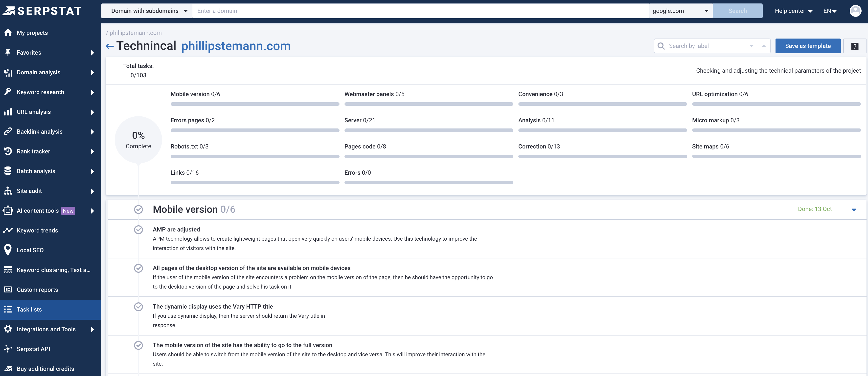Open Keyword trends in sidebar
The height and width of the screenshot is (376, 868).
click(x=50, y=230)
